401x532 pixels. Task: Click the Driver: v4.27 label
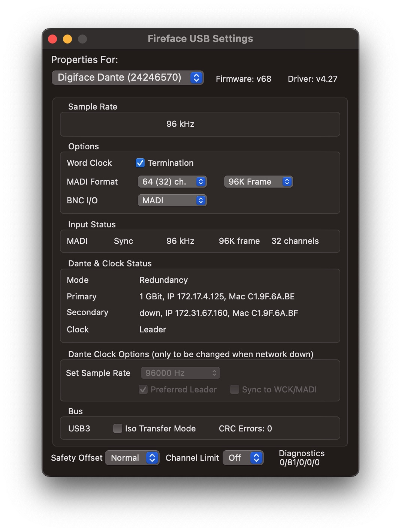coord(313,79)
